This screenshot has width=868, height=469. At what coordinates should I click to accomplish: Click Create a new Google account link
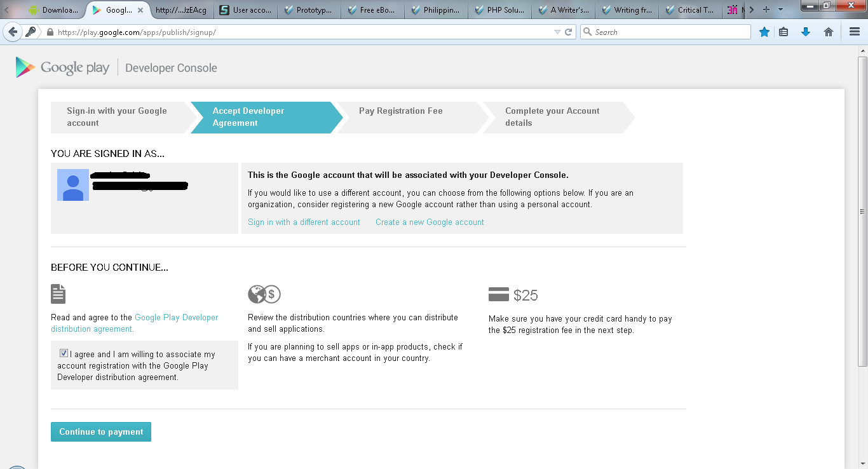point(430,222)
